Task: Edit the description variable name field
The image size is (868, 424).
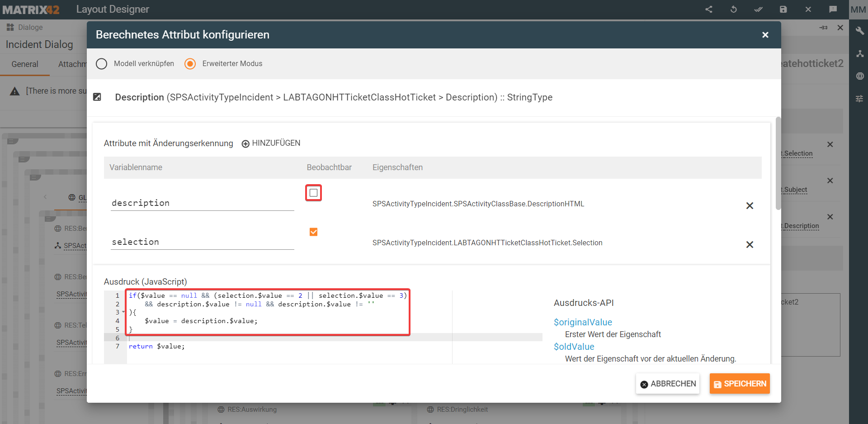Action: coord(203,203)
